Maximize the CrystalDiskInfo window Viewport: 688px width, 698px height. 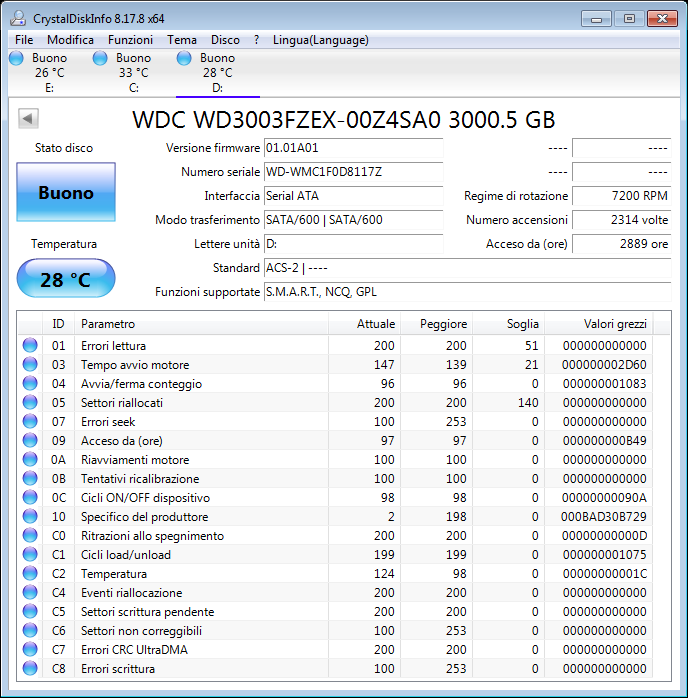(629, 19)
